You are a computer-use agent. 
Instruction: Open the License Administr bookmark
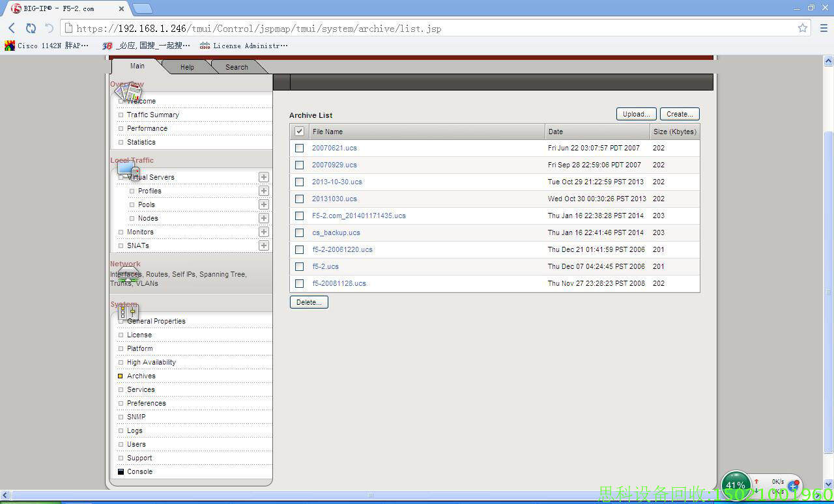(244, 46)
